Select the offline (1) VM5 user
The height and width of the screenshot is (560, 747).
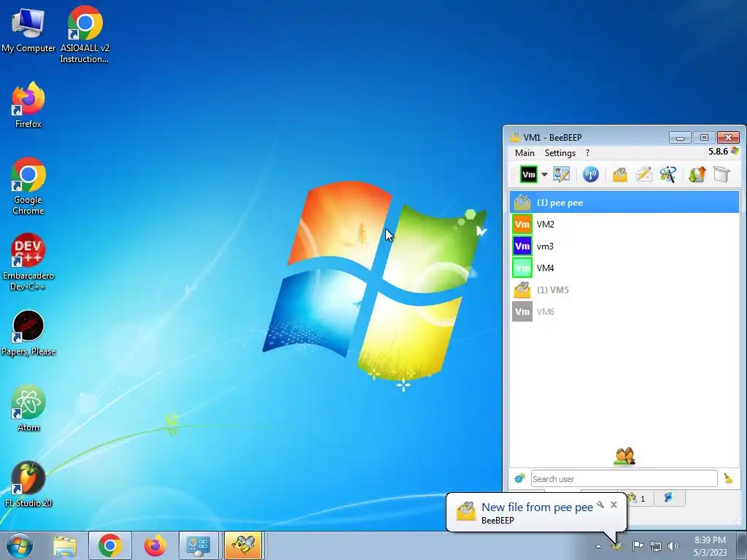point(624,290)
